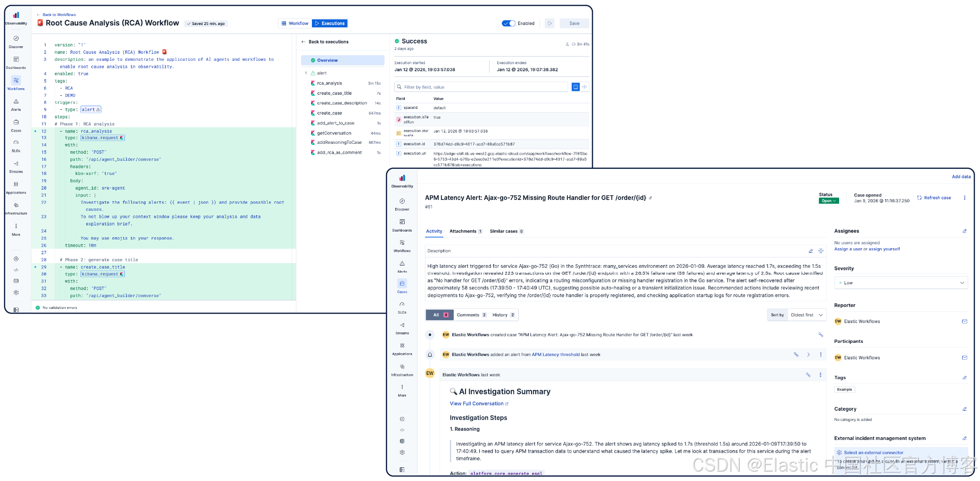Viewport: 980px width, 481px height.
Task: Open Infrastructure in the Case window sidebar
Action: point(402,370)
